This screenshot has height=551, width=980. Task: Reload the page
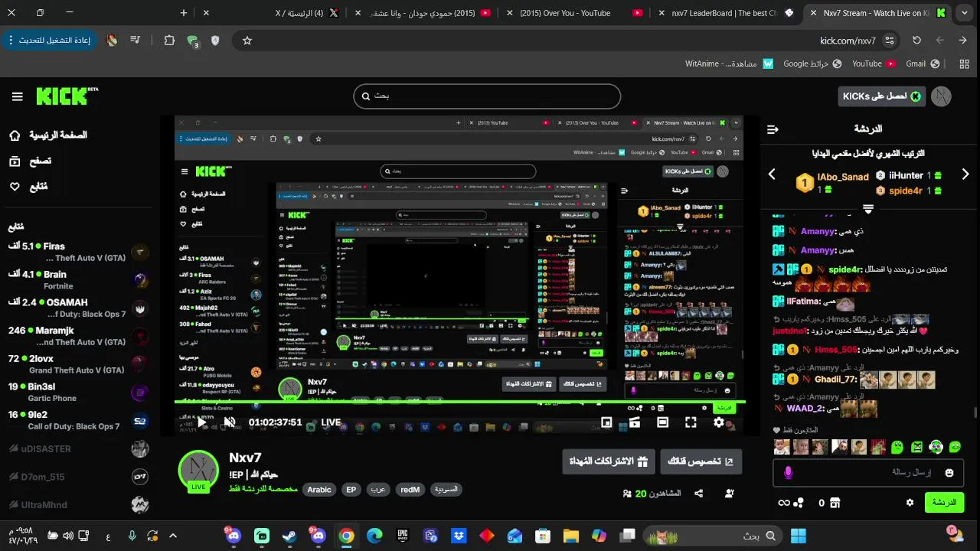pos(916,41)
